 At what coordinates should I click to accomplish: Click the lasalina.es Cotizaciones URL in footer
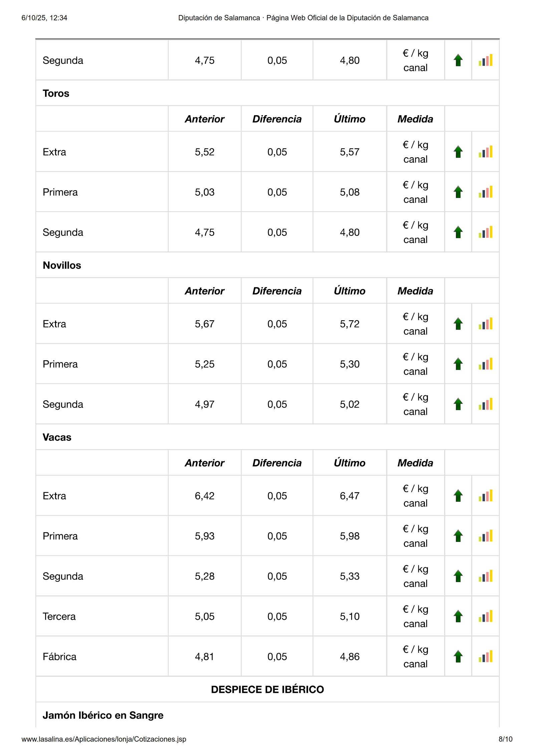tap(104, 739)
